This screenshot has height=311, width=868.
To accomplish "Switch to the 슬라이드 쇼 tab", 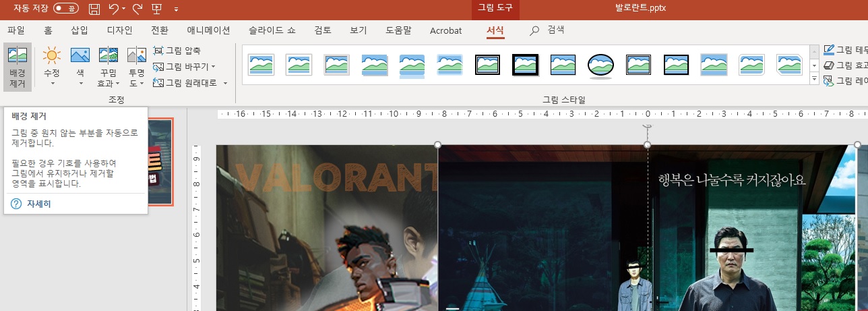I will click(x=272, y=30).
